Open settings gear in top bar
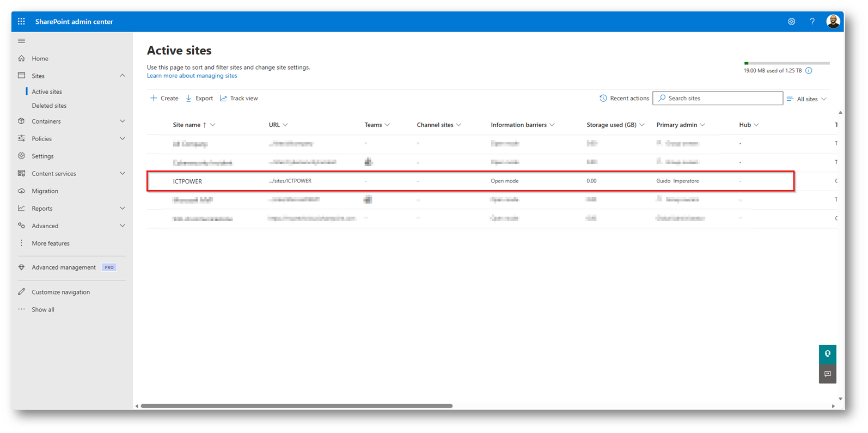The height and width of the screenshot is (433, 868). 791,22
